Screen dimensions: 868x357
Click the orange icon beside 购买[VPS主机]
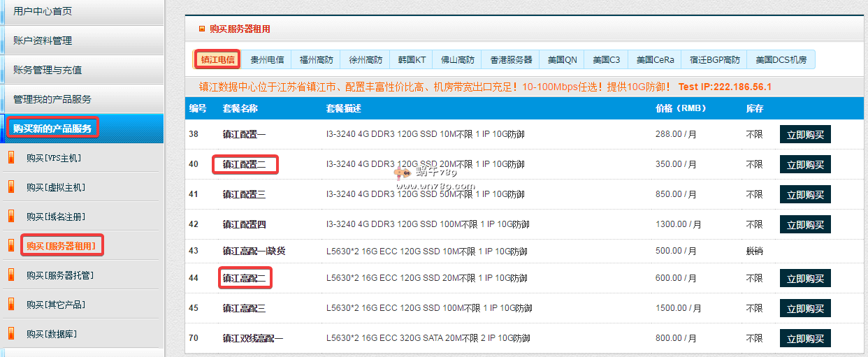(10, 158)
